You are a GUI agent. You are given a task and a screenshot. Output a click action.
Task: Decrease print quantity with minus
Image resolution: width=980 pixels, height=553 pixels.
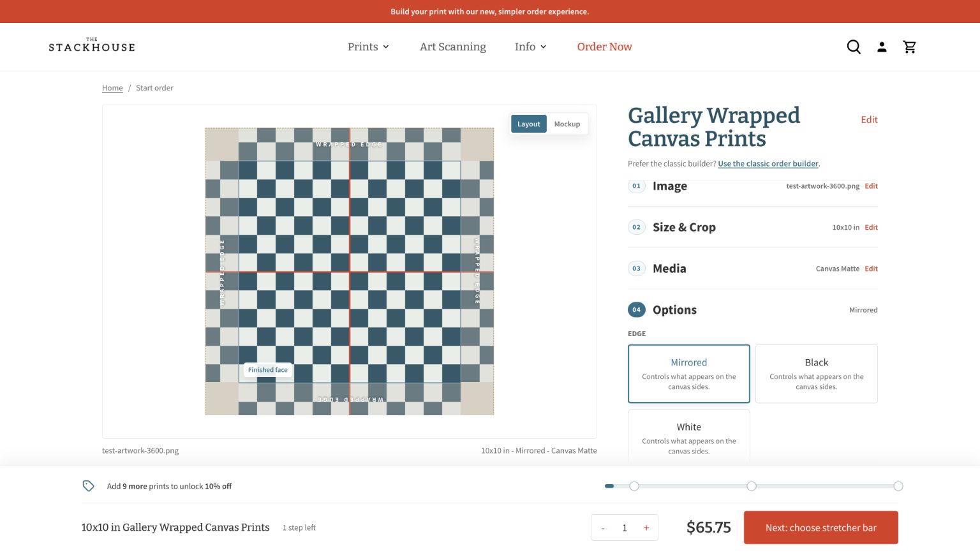click(603, 527)
